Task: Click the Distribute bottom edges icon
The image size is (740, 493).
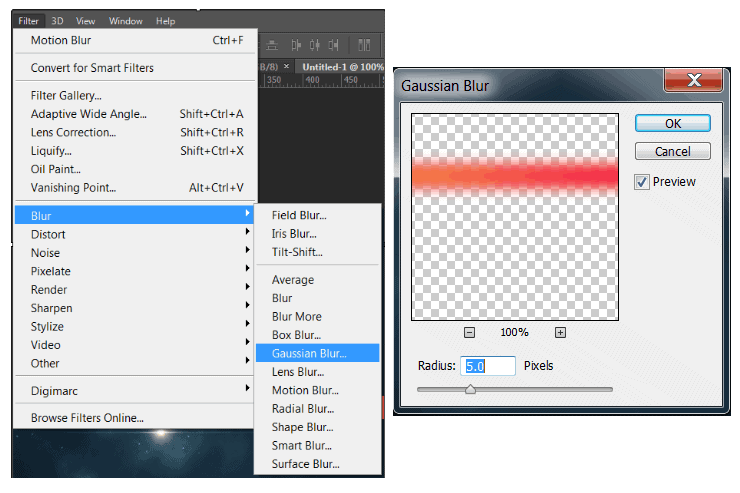Action: 272,46
